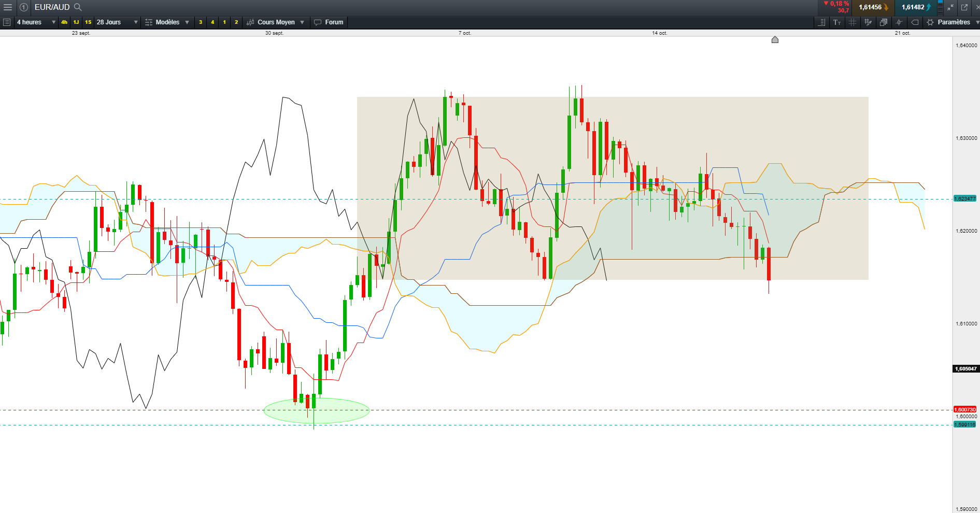The image size is (980, 513).
Task: Open the stacked windows icon
Action: tap(884, 22)
